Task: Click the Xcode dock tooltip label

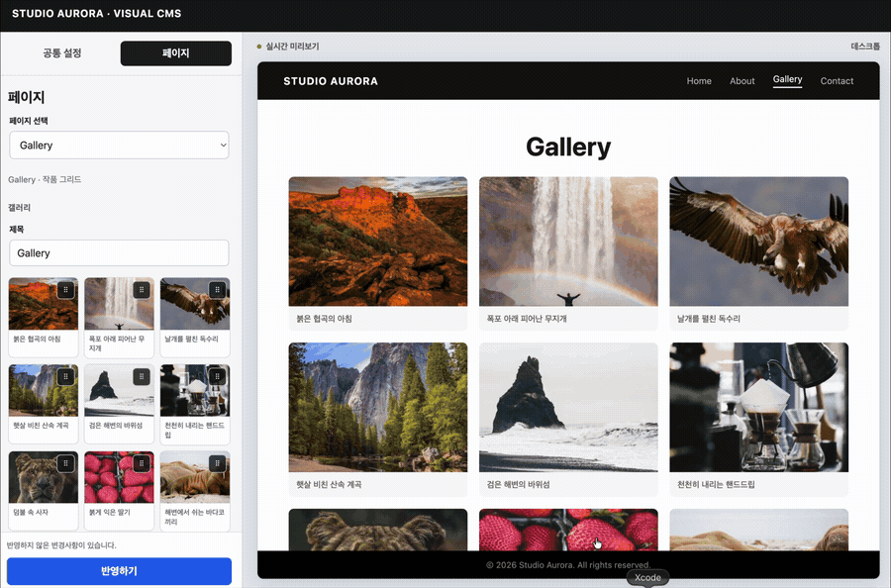Action: [647, 578]
